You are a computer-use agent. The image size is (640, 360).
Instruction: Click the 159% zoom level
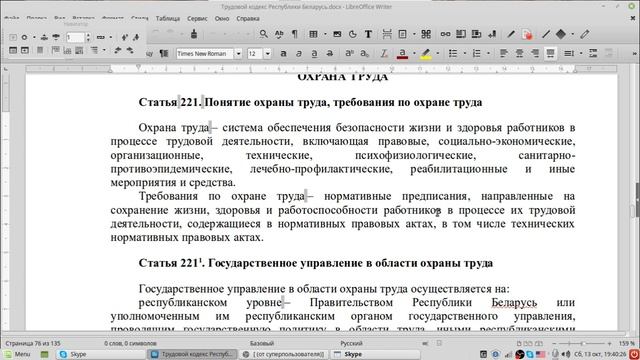[x=627, y=343]
